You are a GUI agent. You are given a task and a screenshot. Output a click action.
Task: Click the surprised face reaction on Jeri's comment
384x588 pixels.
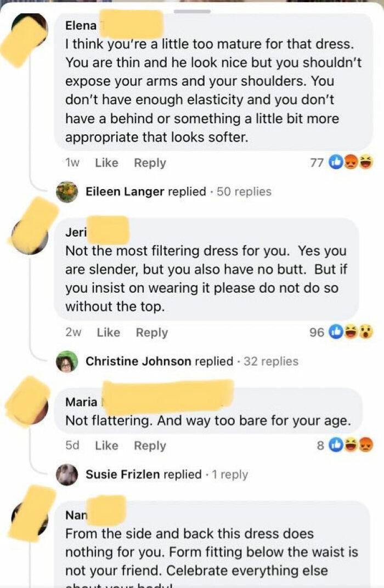pyautogui.click(x=366, y=333)
